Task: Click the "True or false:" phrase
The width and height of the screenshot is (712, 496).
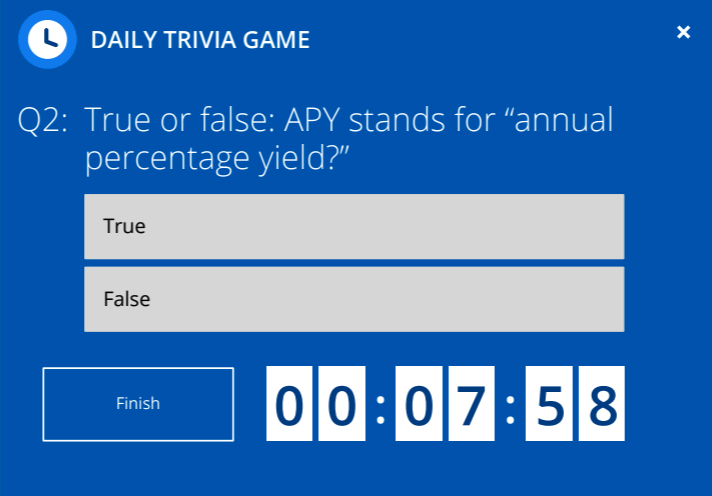Action: [180, 119]
